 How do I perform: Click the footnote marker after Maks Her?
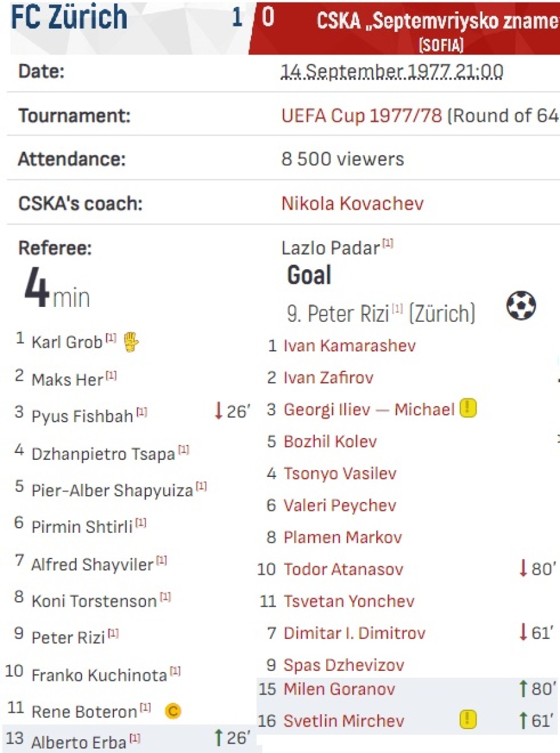111,376
